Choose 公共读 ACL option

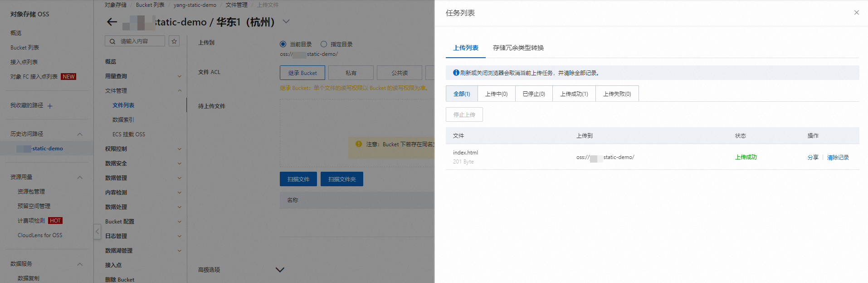point(400,73)
